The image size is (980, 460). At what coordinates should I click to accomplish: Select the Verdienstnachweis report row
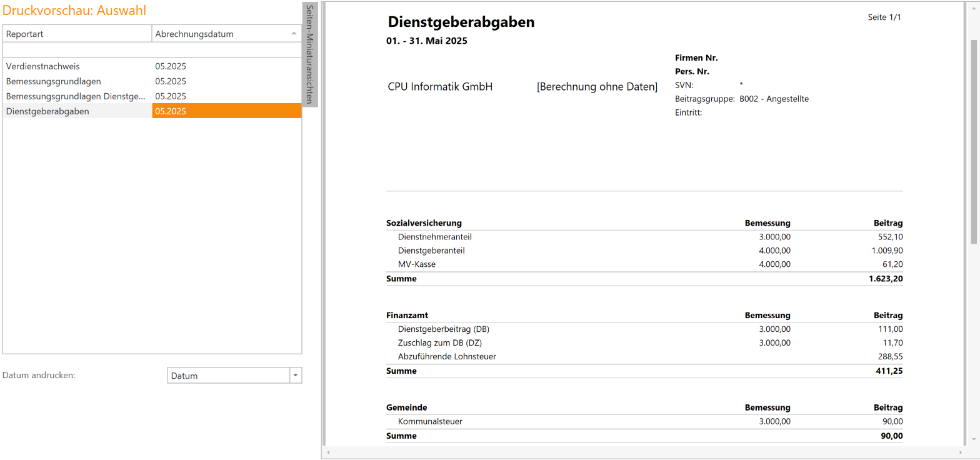coord(152,66)
